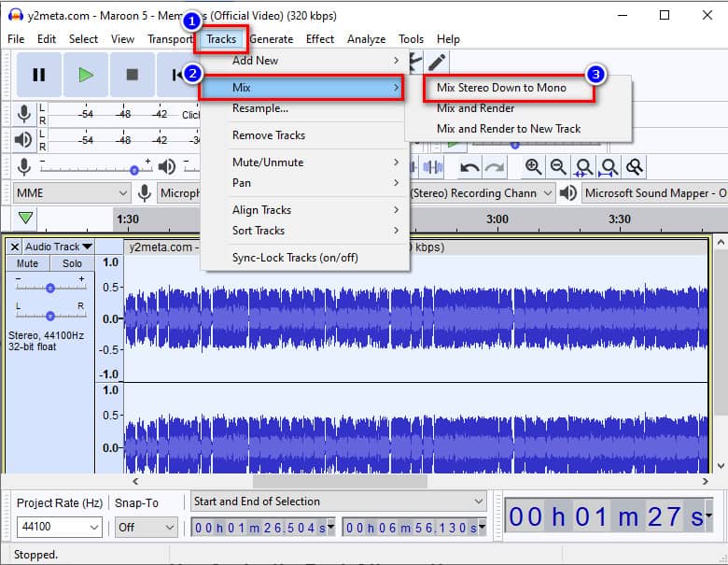Screen dimensions: 728x565
Task: Select Mix and Render to New Track
Action: coord(509,129)
